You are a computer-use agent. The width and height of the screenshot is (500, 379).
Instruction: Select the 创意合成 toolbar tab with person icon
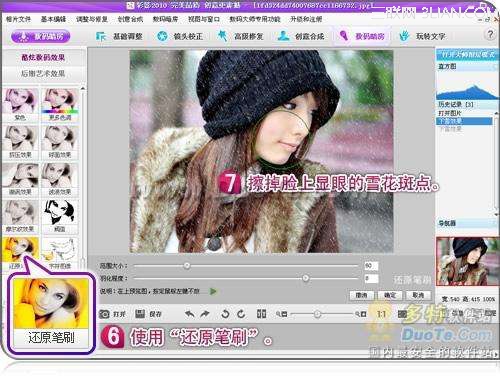coord(301,36)
